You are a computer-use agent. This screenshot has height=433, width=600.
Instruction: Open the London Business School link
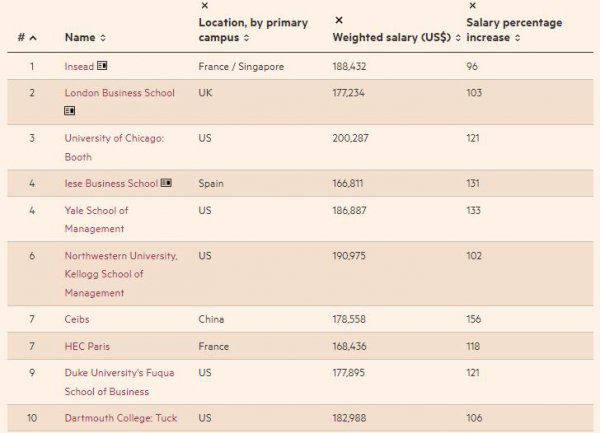coord(119,93)
